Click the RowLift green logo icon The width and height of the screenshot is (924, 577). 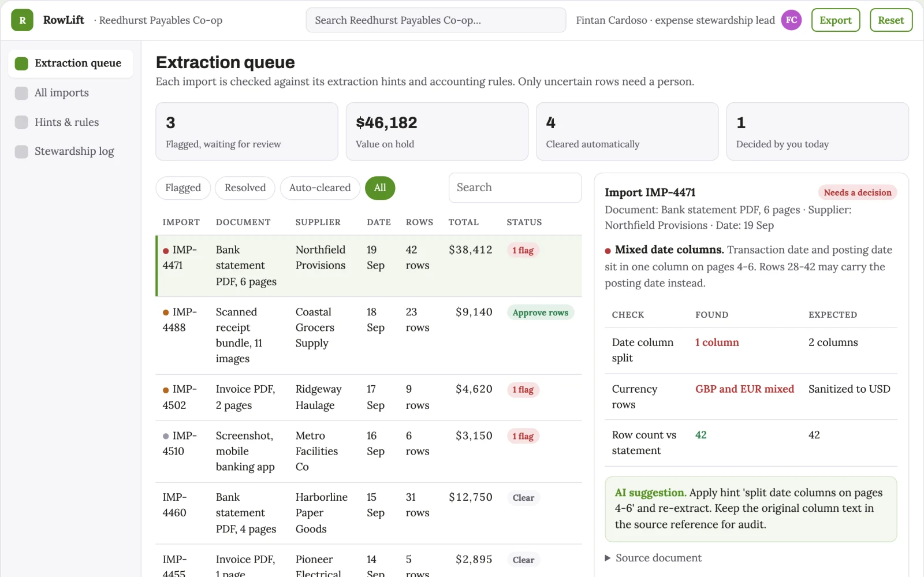pyautogui.click(x=22, y=20)
